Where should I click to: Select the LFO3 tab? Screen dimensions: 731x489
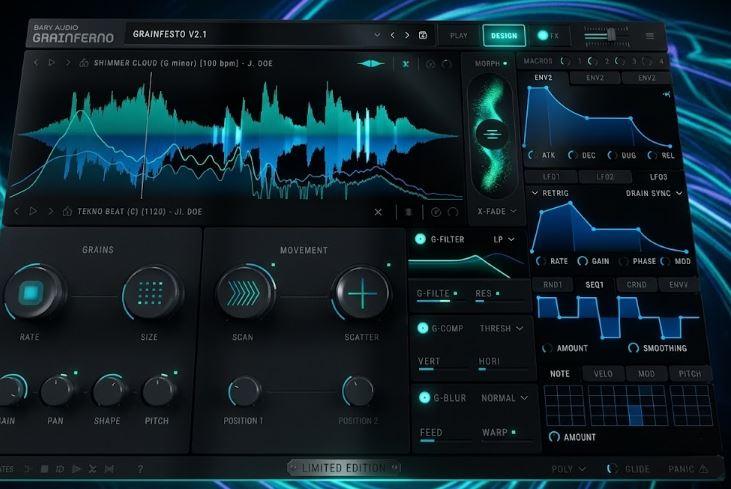[x=658, y=177]
